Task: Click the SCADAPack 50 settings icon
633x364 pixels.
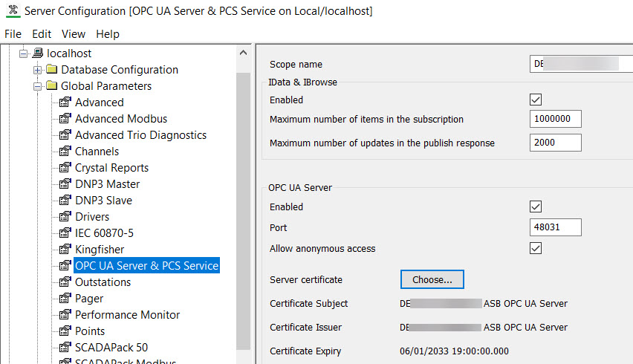Action: [x=65, y=347]
